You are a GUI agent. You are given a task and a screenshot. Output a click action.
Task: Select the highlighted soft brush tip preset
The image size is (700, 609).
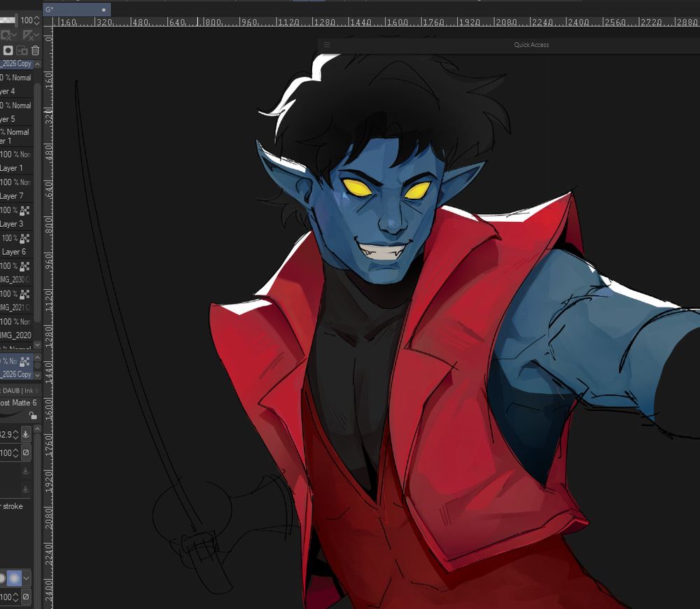pos(14,578)
